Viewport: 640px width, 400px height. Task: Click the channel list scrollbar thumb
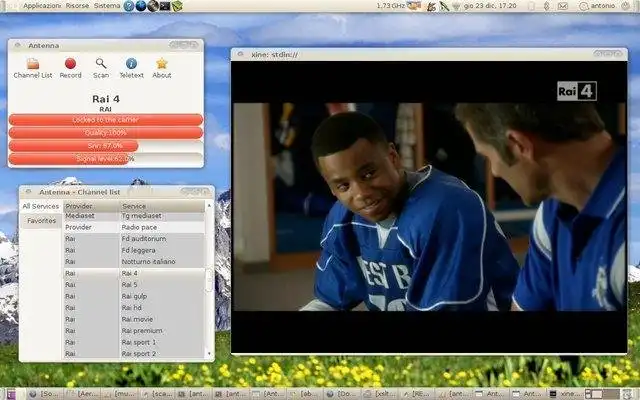click(209, 280)
